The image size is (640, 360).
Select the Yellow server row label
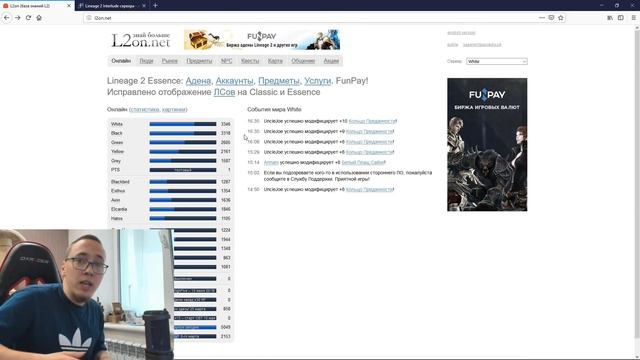click(x=117, y=151)
